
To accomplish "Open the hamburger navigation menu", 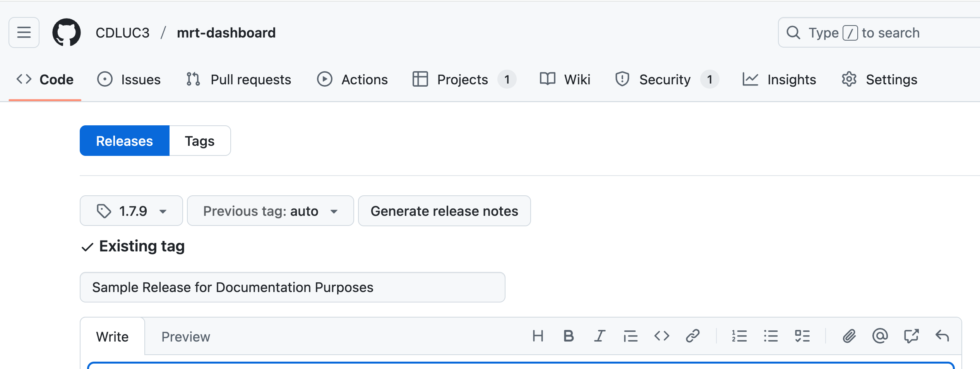I will (24, 32).
